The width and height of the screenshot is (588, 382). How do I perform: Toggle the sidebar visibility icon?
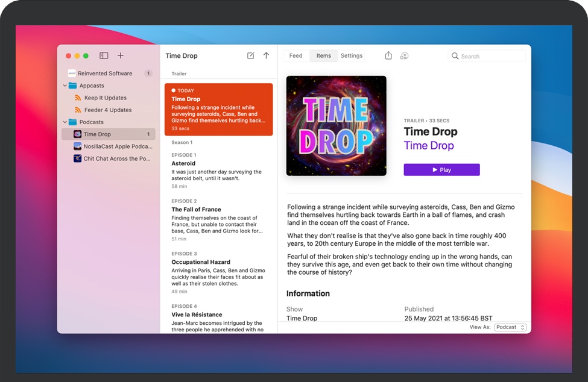[x=104, y=55]
